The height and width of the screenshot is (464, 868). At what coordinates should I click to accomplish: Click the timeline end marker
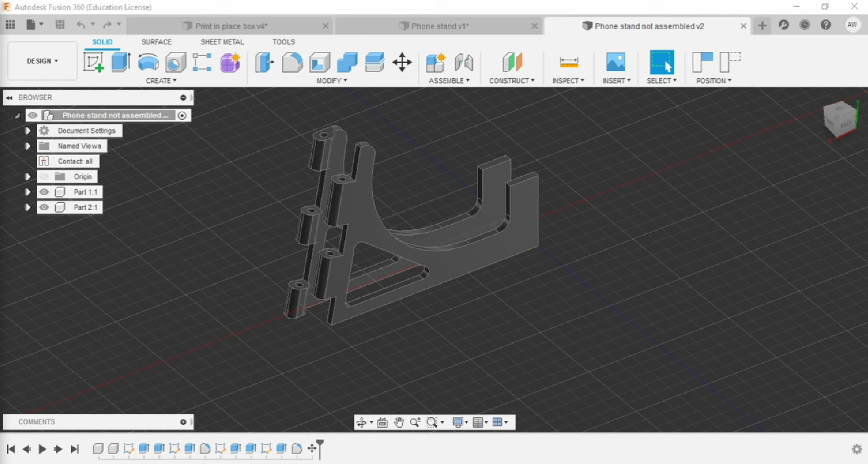(x=320, y=449)
